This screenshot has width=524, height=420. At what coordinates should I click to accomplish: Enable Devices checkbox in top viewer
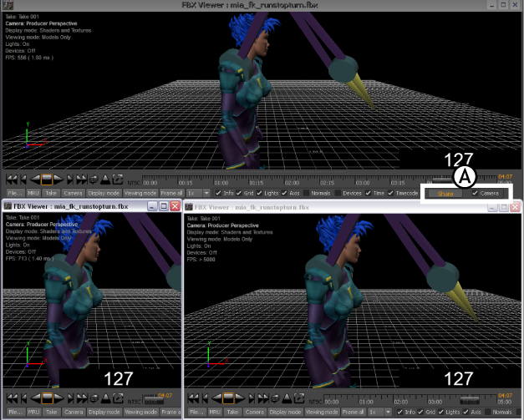click(338, 193)
